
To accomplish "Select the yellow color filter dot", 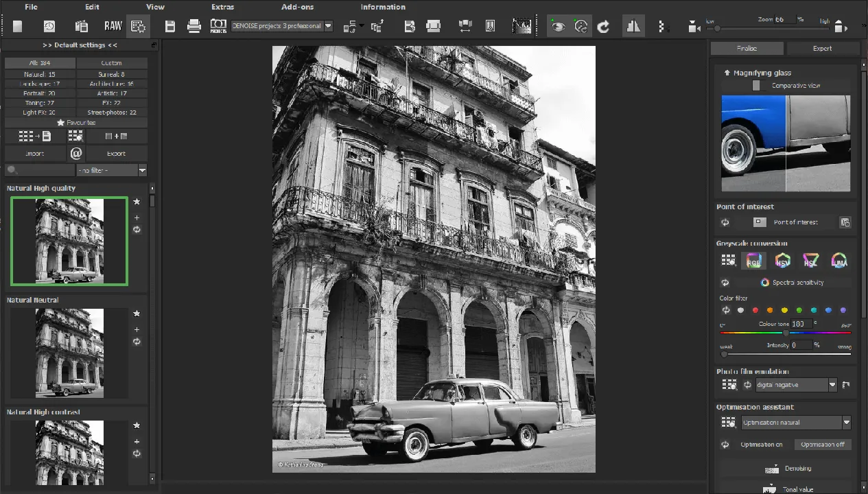I will coord(784,310).
